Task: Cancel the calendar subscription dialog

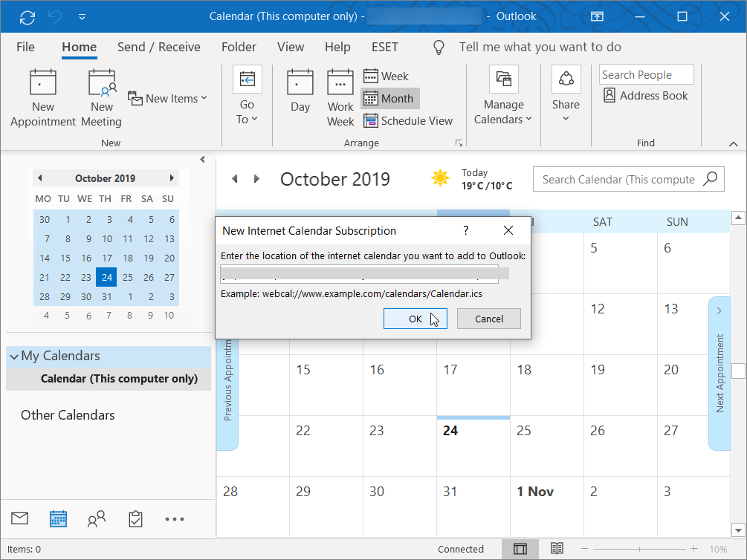Action: click(x=488, y=319)
